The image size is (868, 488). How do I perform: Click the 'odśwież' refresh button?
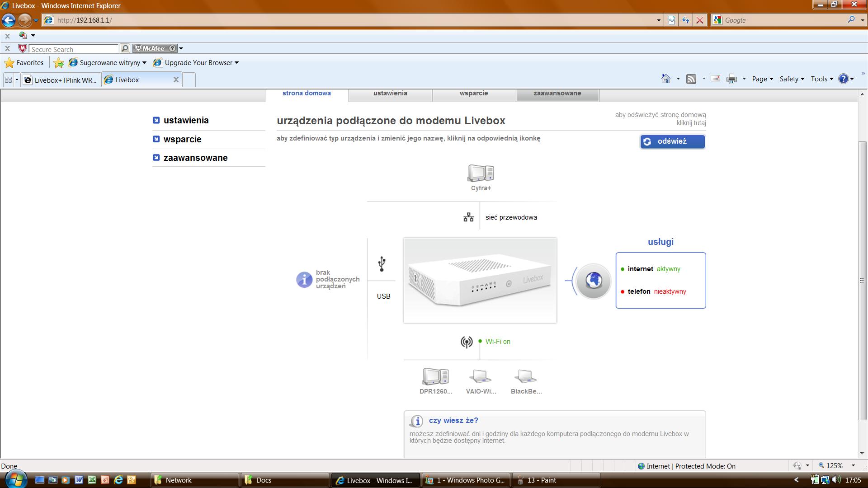pos(673,141)
